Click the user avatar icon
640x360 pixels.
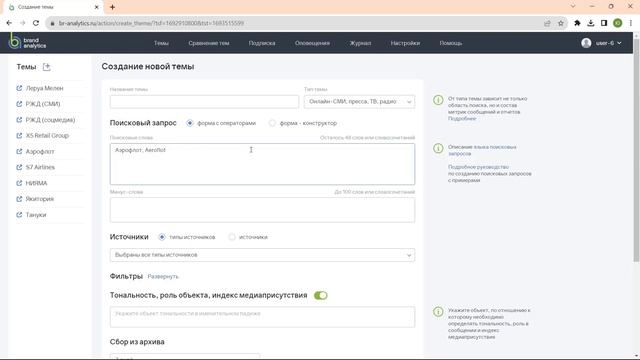click(x=586, y=43)
